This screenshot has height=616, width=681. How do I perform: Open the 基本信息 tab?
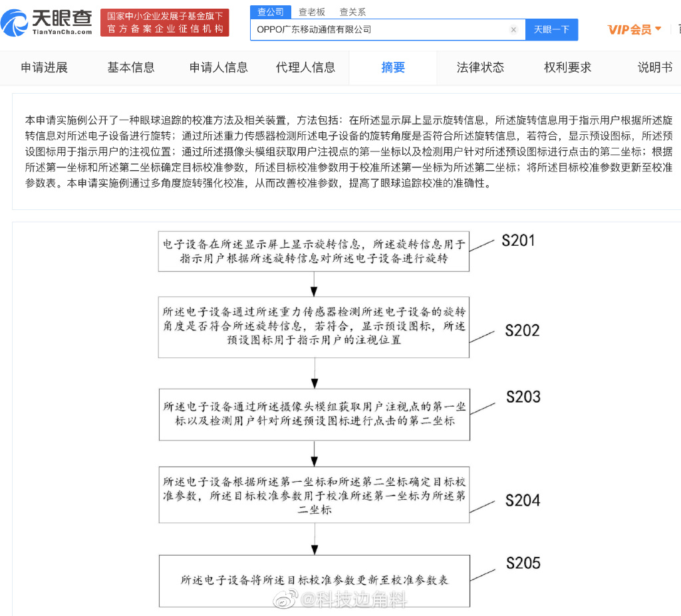131,67
